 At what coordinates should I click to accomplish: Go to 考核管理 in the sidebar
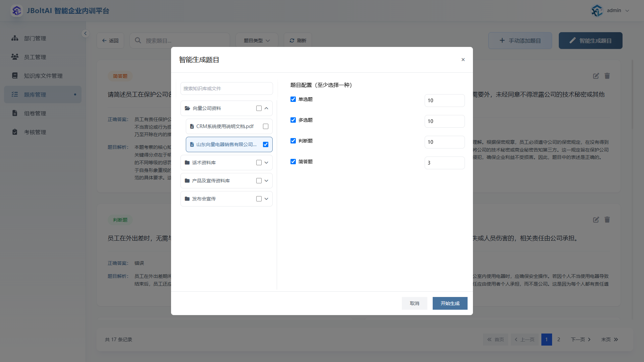point(35,132)
